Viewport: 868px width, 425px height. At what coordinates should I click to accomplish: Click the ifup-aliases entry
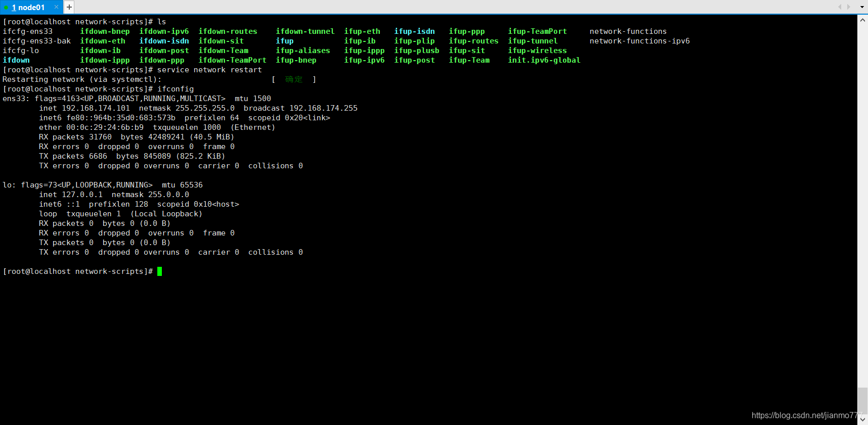point(303,51)
